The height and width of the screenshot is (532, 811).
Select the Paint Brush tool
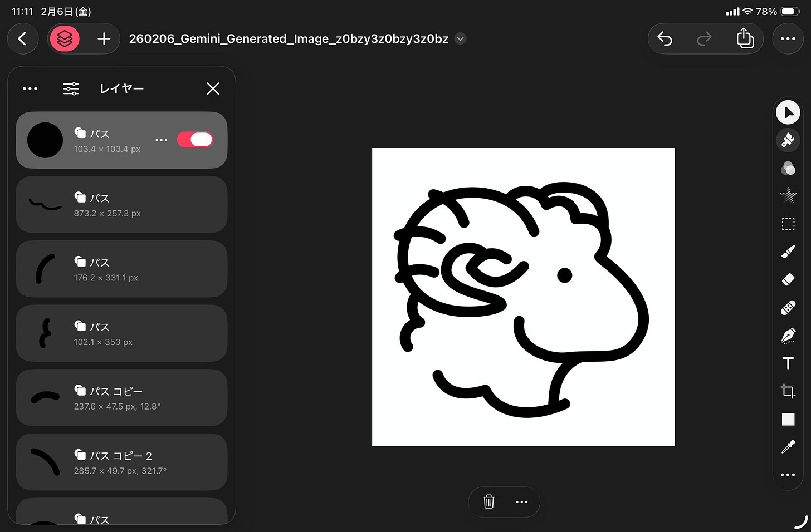coord(788,252)
